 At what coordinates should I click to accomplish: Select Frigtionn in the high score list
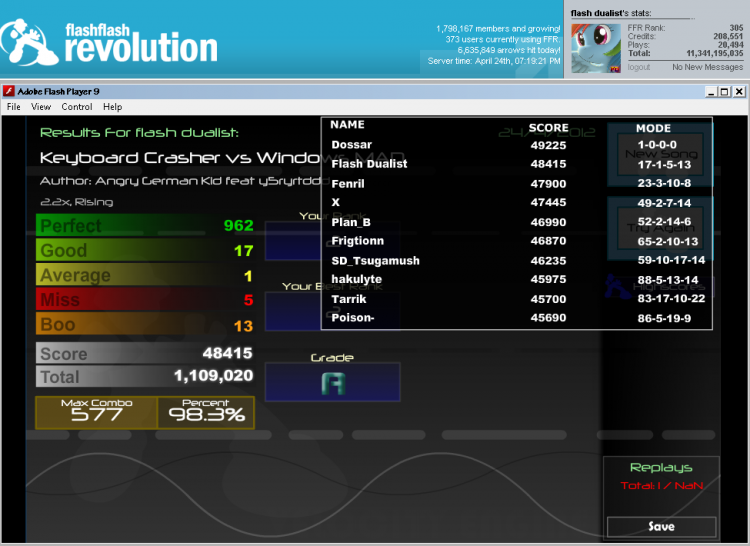(357, 240)
